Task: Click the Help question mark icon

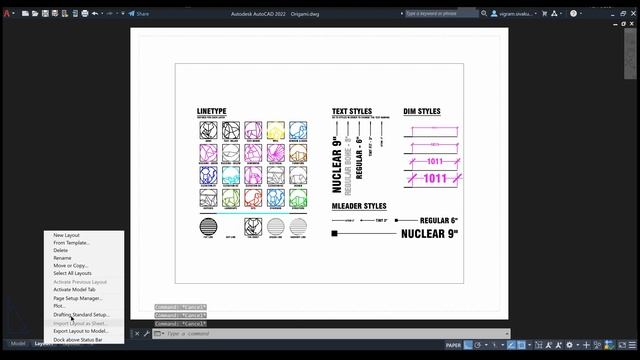Action: coord(573,13)
